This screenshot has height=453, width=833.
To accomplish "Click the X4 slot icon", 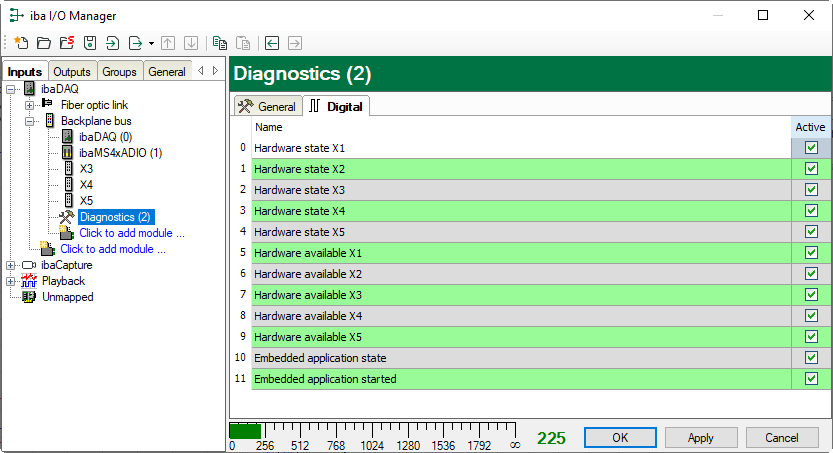I will click(x=69, y=184).
